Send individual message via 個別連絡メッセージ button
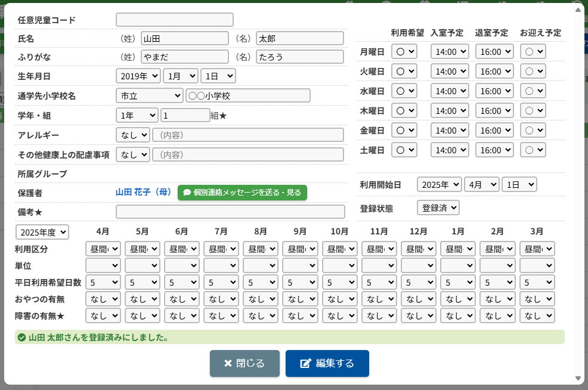This screenshot has width=588, height=390. click(242, 193)
